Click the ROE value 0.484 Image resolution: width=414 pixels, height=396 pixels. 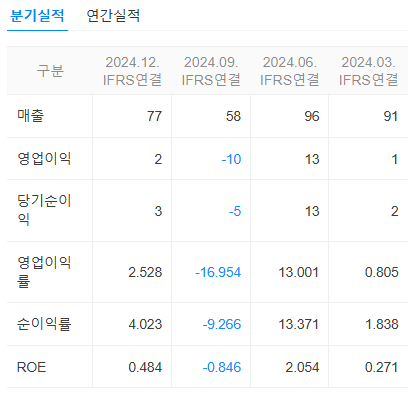(145, 367)
